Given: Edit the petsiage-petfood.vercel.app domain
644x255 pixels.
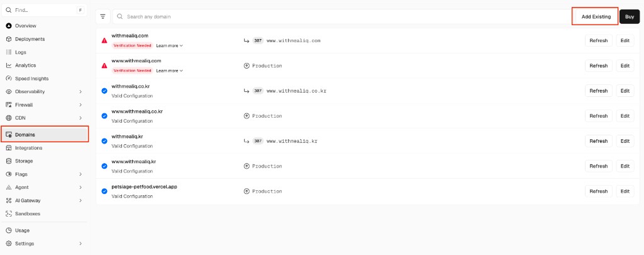Looking at the screenshot, I should [625, 191].
